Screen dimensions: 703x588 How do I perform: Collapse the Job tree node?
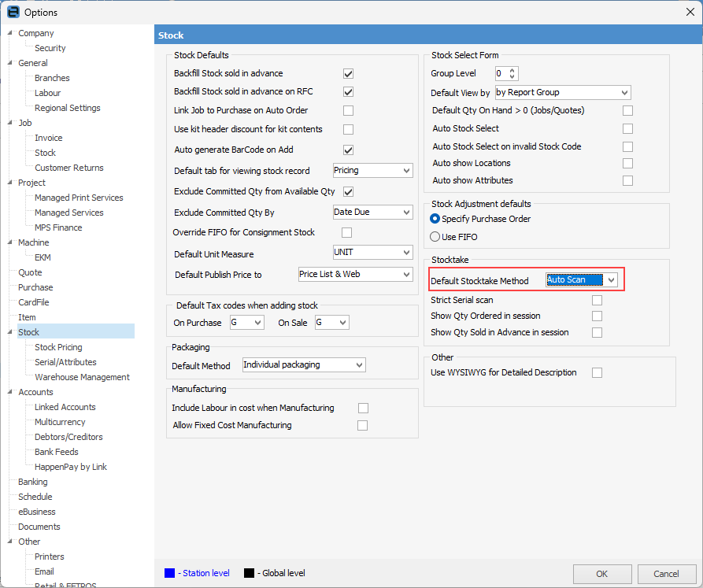(10, 122)
